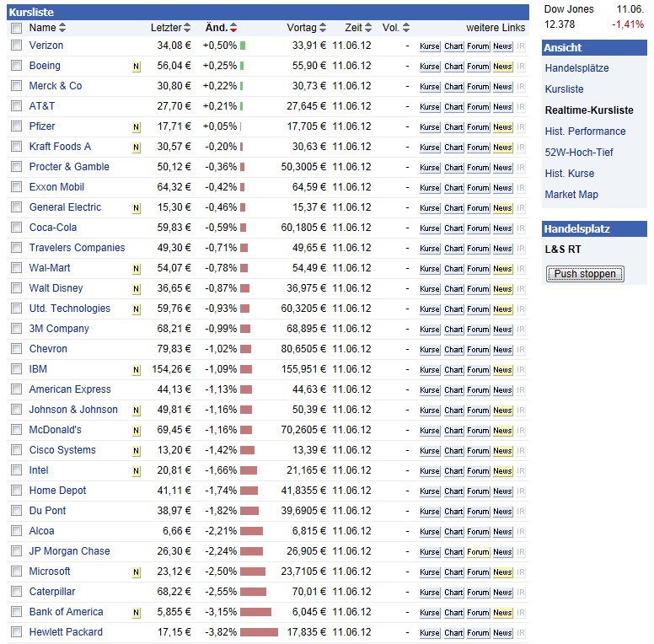Open Hist. Performance in the Ansicht menu
654x644 pixels.
click(x=585, y=131)
